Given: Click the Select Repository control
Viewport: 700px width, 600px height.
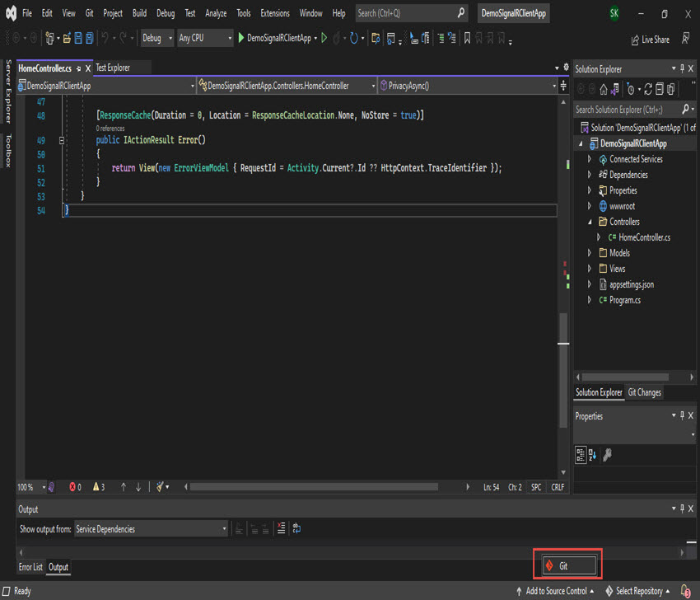Looking at the screenshot, I should 638,591.
